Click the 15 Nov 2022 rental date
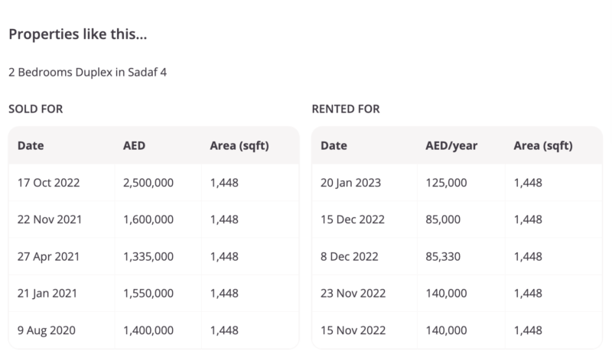Image resolution: width=612 pixels, height=364 pixels. click(353, 330)
